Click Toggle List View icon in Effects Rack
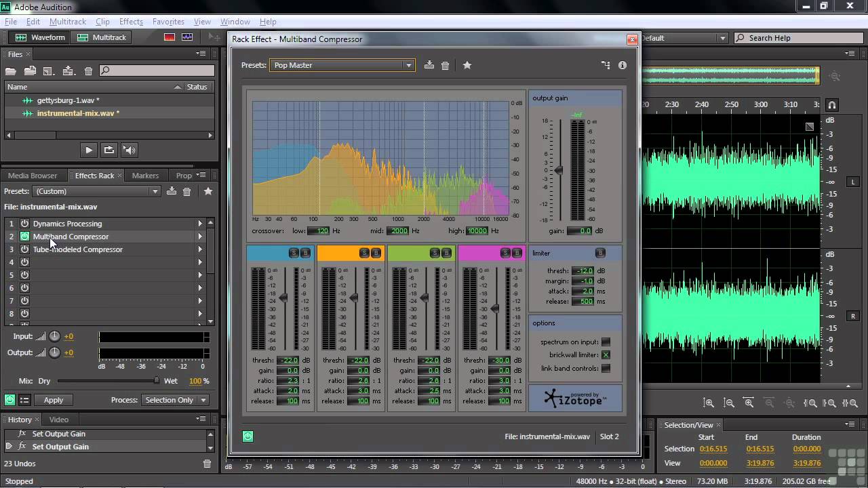The width and height of the screenshot is (868, 488). click(24, 400)
